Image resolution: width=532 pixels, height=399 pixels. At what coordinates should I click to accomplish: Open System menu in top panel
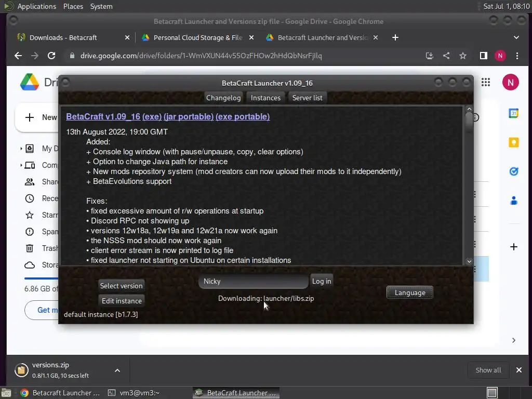tap(101, 6)
